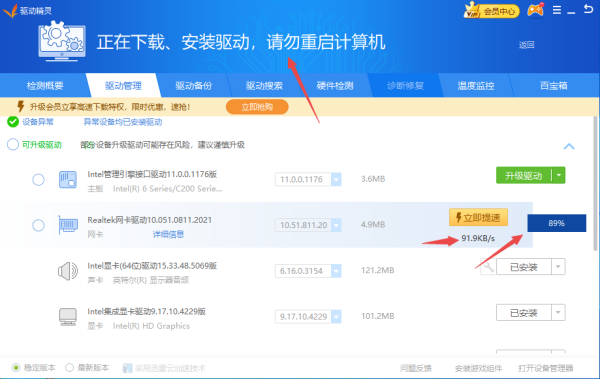This screenshot has width=600, height=379.
Task: Open the 升级驱动 button dropdown arrow
Action: (x=559, y=175)
